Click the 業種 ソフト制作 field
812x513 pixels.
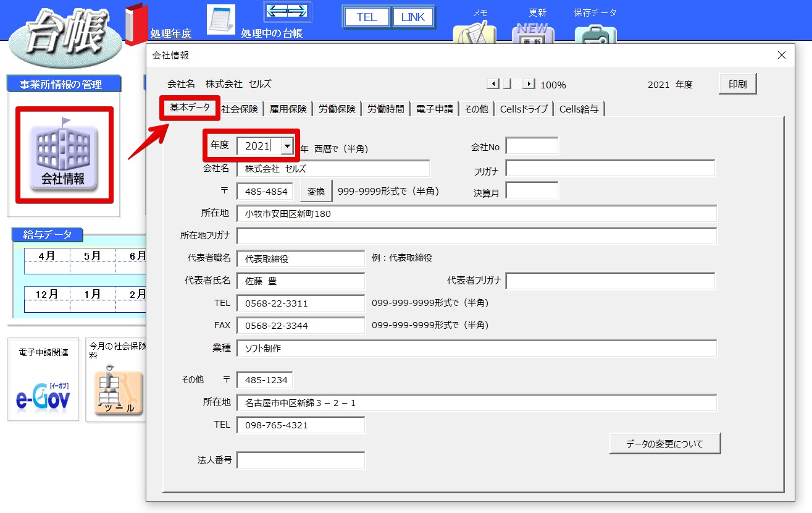tap(477, 349)
